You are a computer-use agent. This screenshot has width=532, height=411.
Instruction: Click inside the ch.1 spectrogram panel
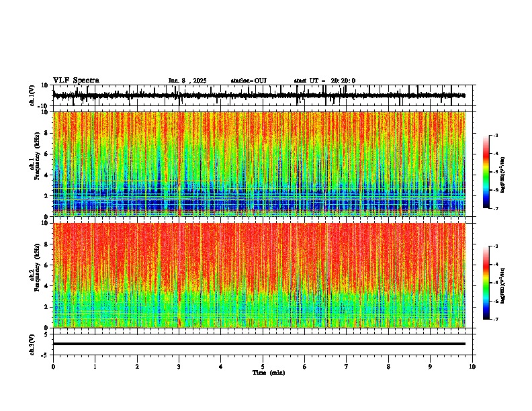pyautogui.click(x=259, y=164)
